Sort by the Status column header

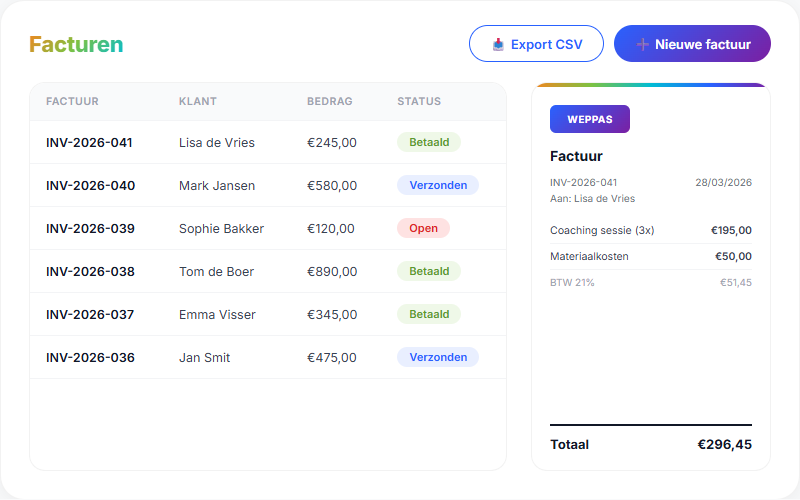pos(419,101)
